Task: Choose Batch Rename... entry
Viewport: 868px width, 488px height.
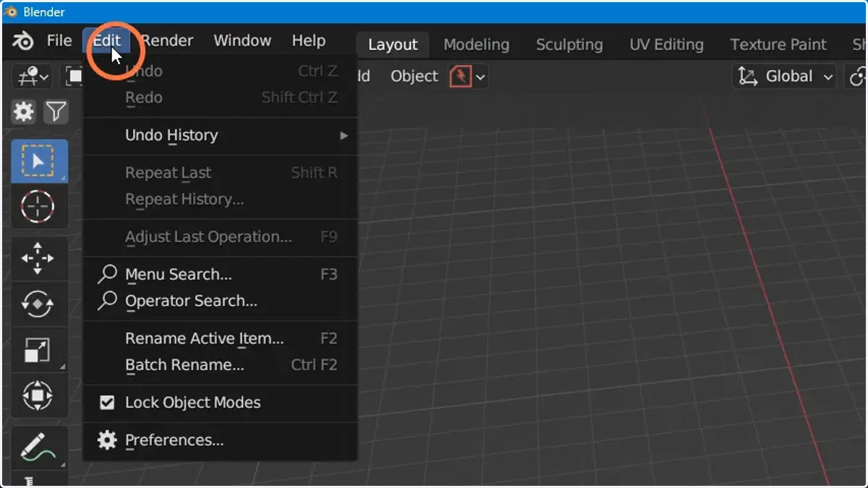Action: [x=221, y=365]
